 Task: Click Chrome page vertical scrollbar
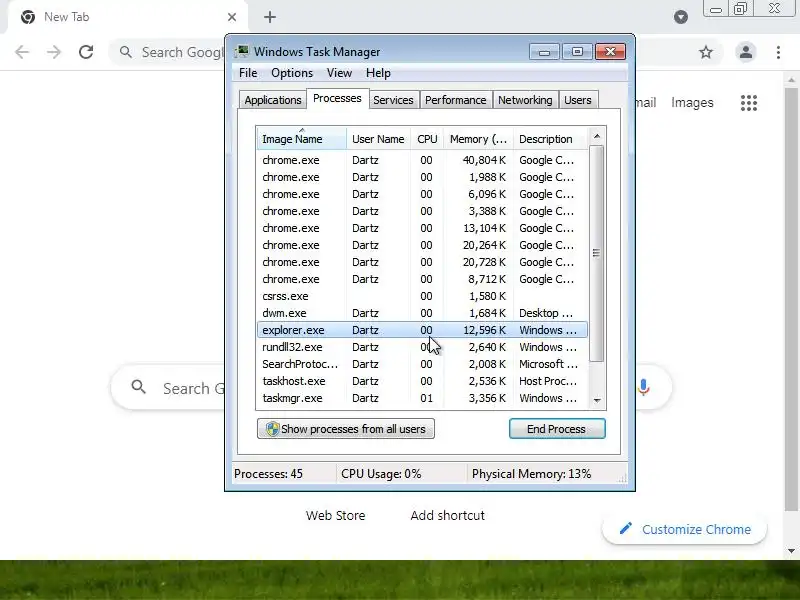(x=791, y=298)
